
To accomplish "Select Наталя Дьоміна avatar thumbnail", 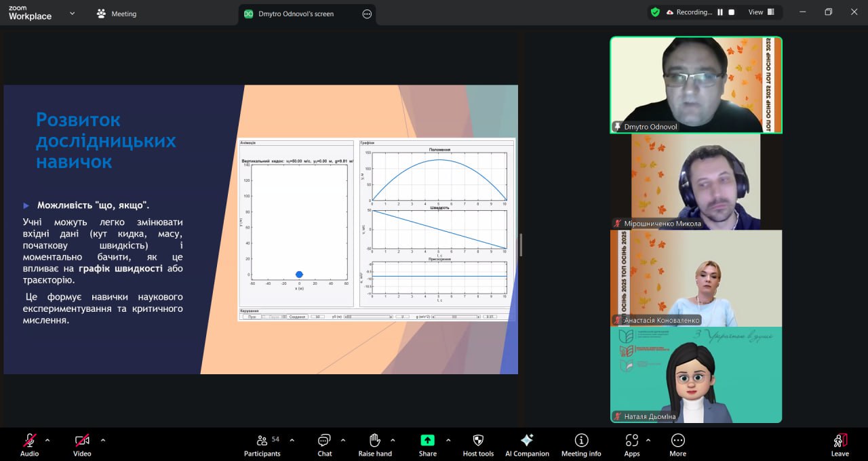I will coord(696,375).
